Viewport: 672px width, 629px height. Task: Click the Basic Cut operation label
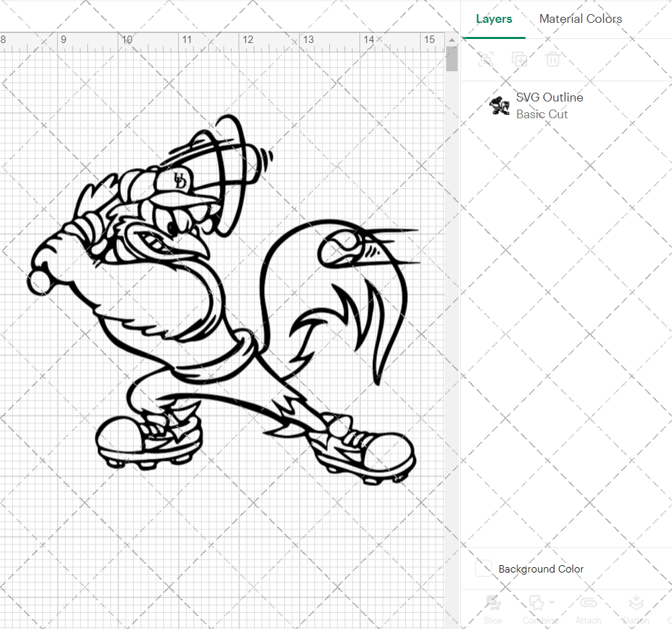click(542, 114)
